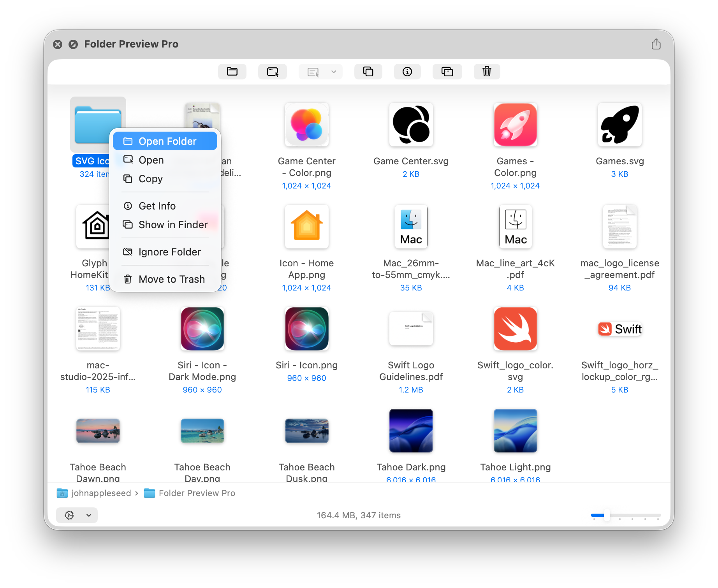
Task: Select the Tahoe Dark.png thumbnail
Action: (411, 431)
